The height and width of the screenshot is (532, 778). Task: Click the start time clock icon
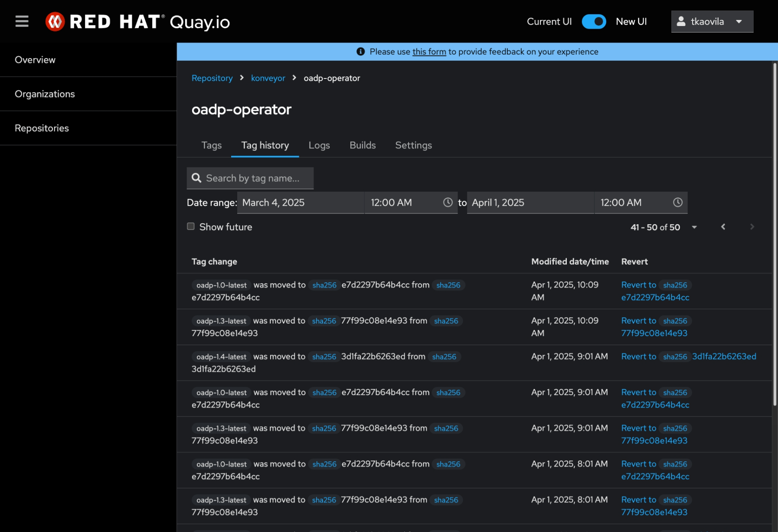(448, 202)
